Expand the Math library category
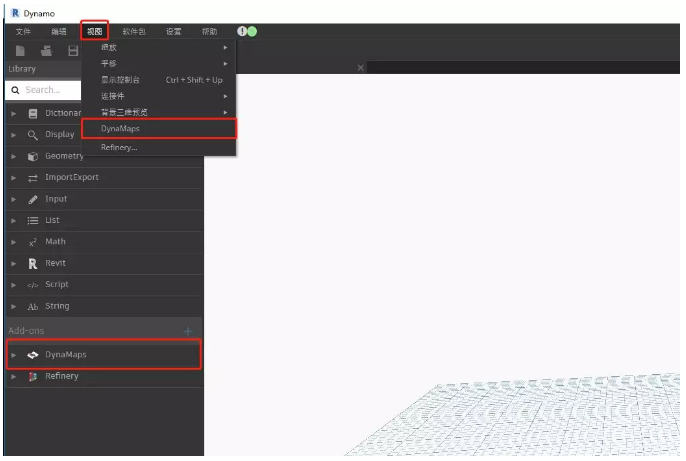The image size is (686, 461). [14, 242]
